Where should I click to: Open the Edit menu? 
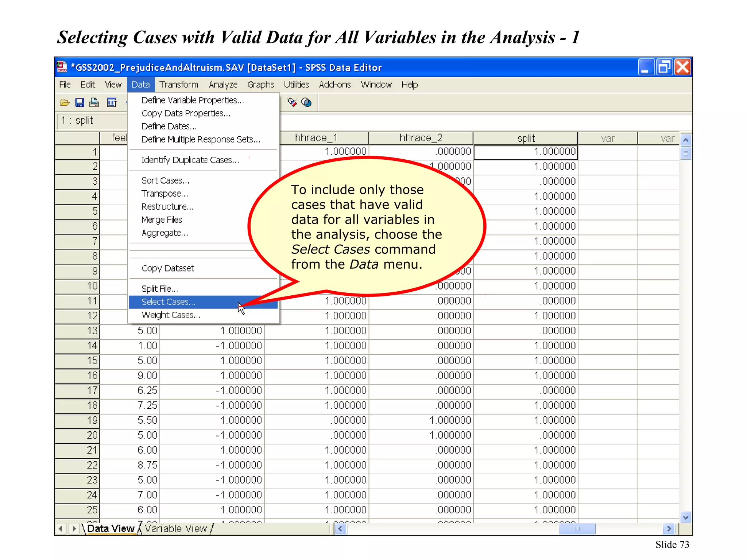click(x=88, y=85)
